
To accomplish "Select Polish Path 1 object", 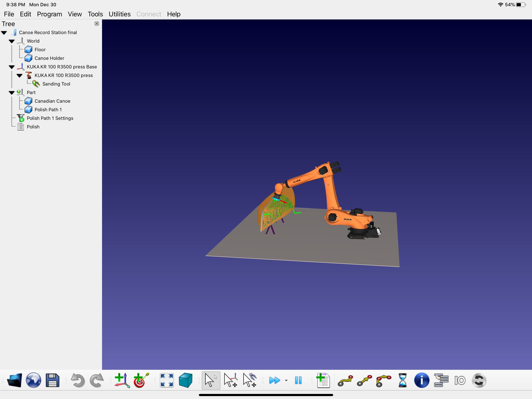I will [48, 110].
